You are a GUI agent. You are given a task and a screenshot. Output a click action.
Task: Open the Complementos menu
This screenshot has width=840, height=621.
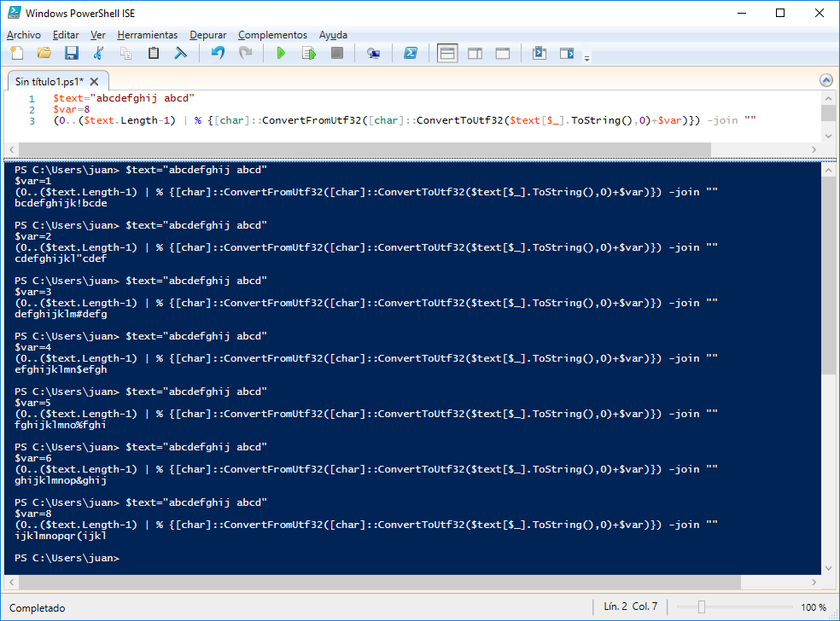[272, 35]
